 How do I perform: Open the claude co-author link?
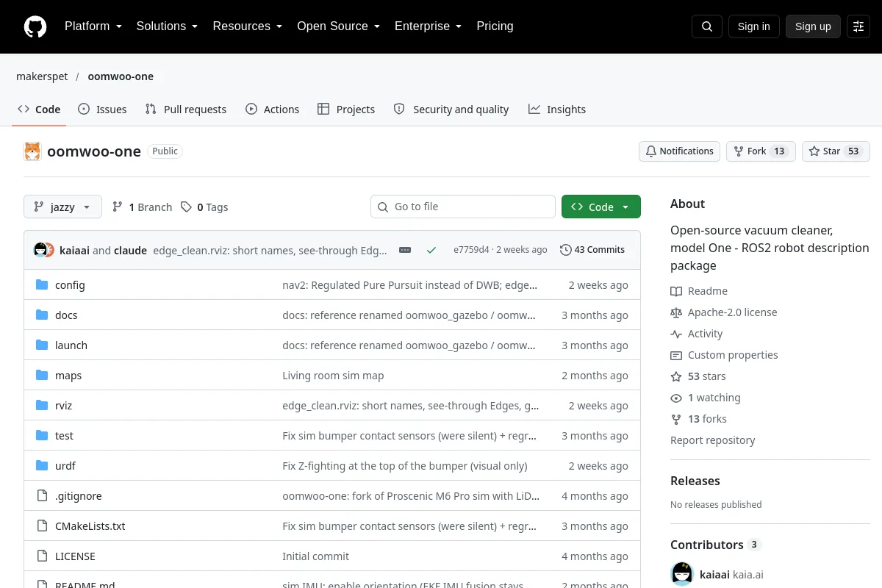click(130, 250)
